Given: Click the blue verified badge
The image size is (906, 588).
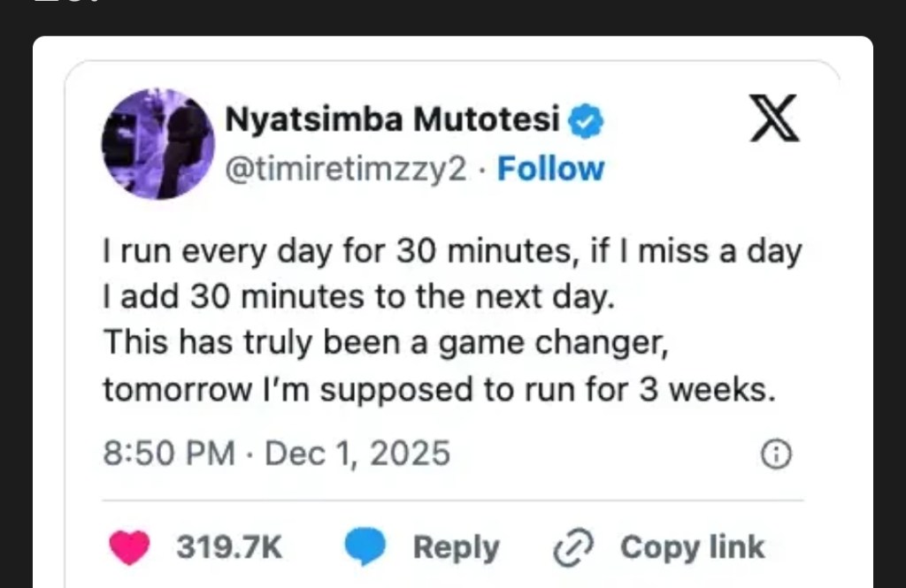Looking at the screenshot, I should [x=585, y=121].
